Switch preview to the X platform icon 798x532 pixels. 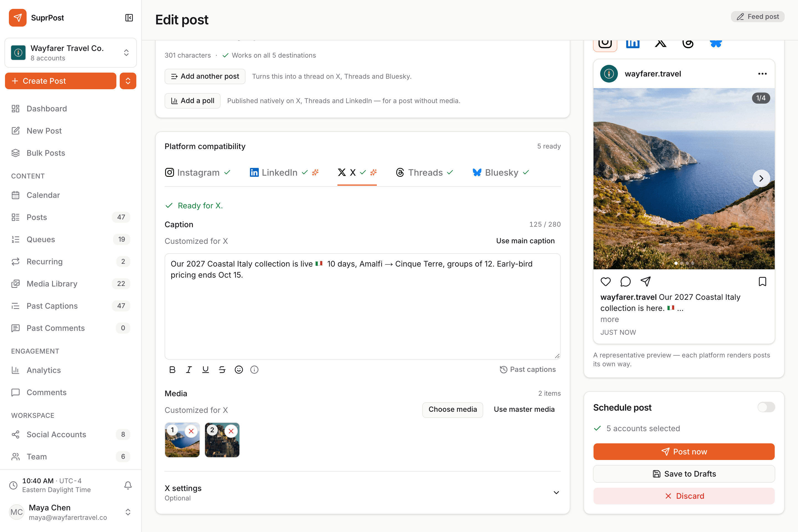click(661, 44)
